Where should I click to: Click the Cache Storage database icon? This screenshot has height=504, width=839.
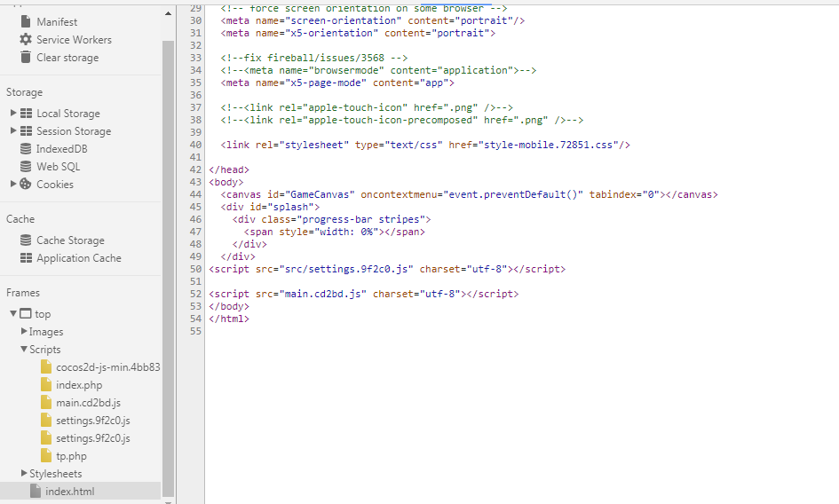25,240
